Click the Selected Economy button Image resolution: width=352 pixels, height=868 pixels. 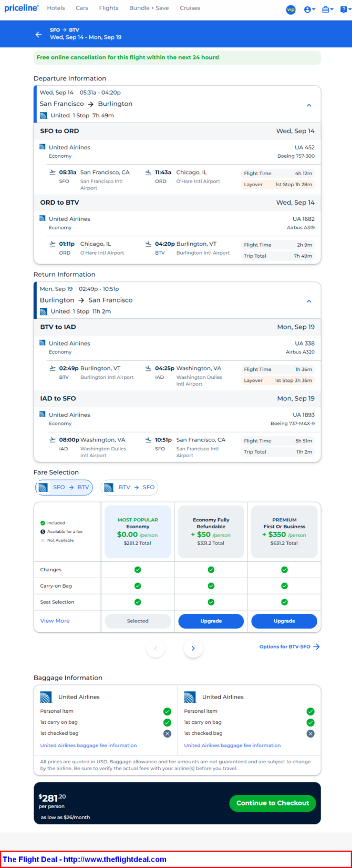[138, 621]
